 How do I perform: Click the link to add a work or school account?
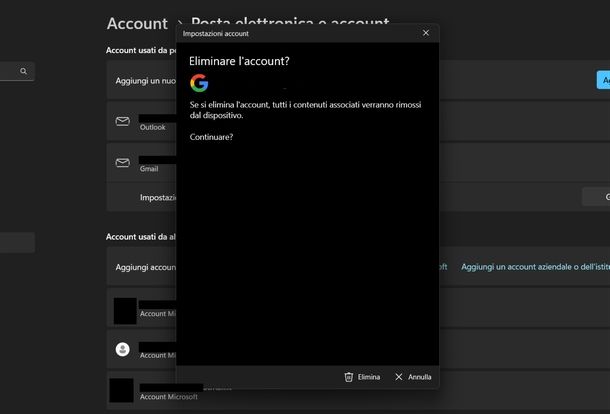[535, 267]
